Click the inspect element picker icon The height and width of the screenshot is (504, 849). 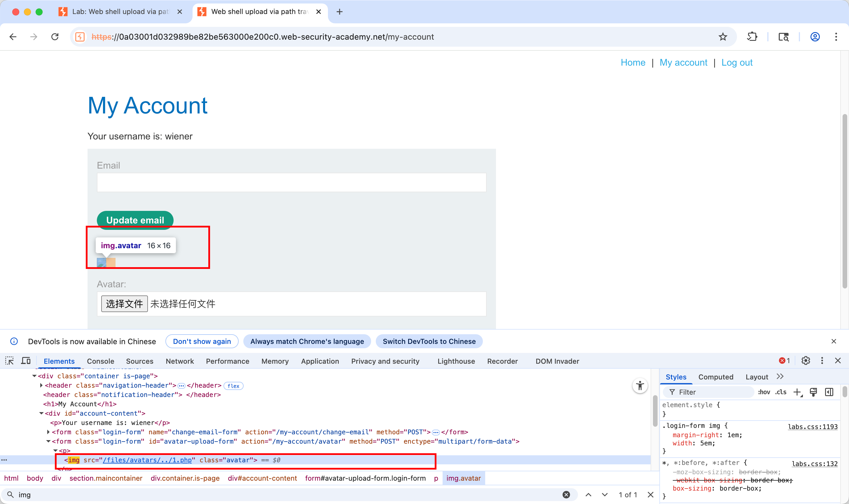(10, 361)
